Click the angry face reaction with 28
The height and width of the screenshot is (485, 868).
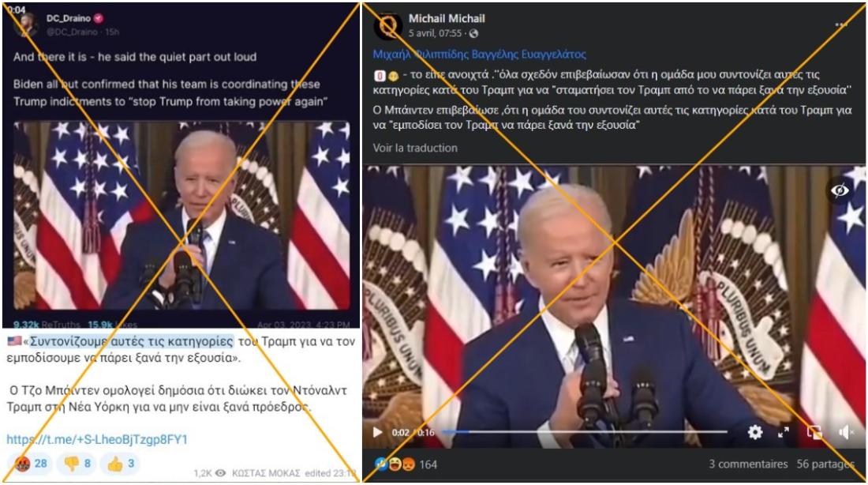(31, 464)
